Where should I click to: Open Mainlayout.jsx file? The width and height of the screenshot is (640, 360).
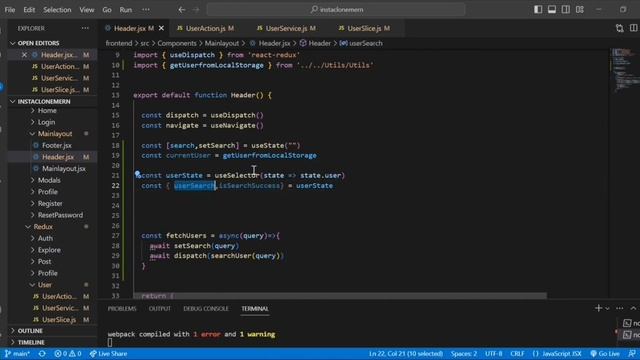click(x=64, y=169)
